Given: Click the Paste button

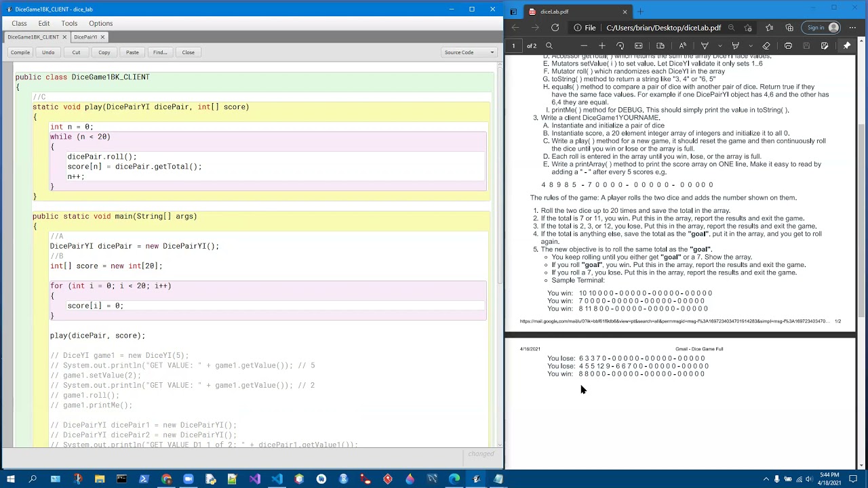Looking at the screenshot, I should pos(132,52).
